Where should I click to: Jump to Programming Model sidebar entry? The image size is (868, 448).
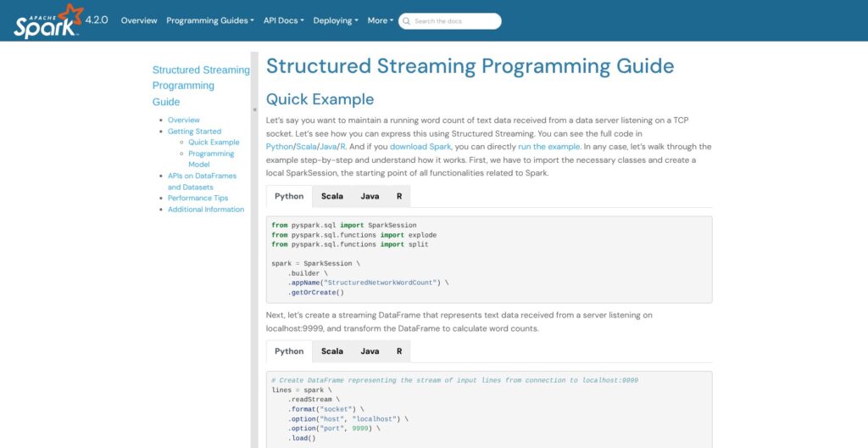(211, 160)
